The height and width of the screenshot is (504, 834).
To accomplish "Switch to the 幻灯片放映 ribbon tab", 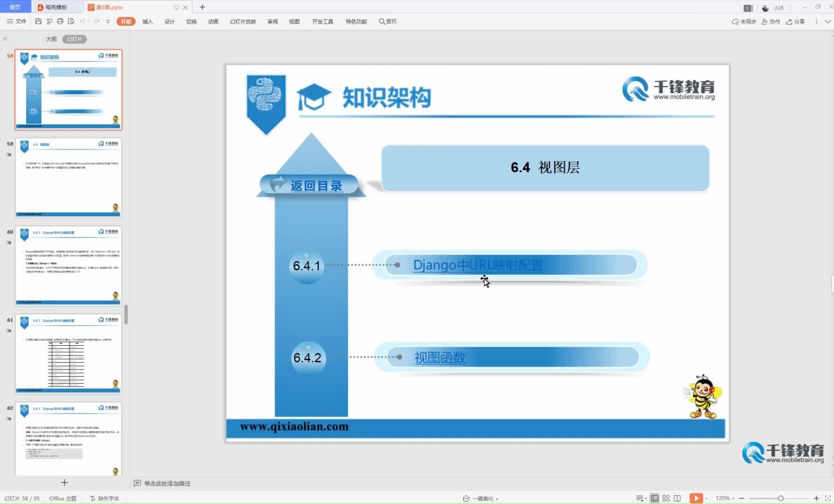I will coord(242,21).
